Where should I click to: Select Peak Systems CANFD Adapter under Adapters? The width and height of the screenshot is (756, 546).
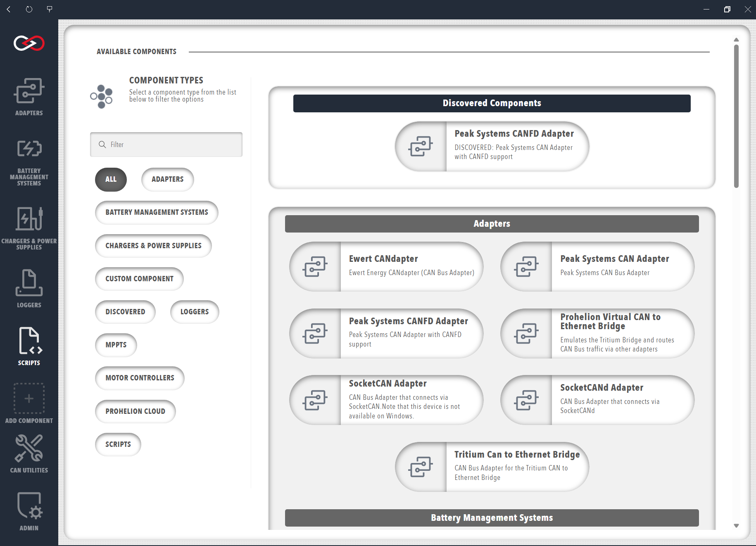386,333
